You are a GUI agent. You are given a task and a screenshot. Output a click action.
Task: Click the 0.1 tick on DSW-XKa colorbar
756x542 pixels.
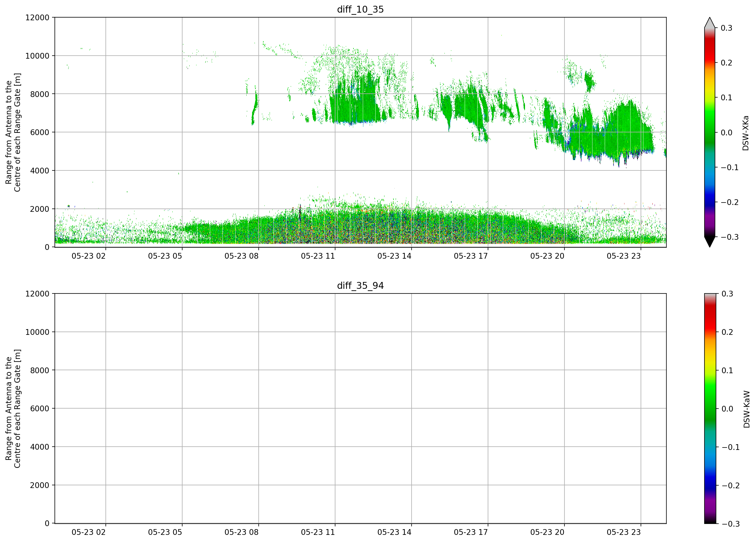[727, 98]
